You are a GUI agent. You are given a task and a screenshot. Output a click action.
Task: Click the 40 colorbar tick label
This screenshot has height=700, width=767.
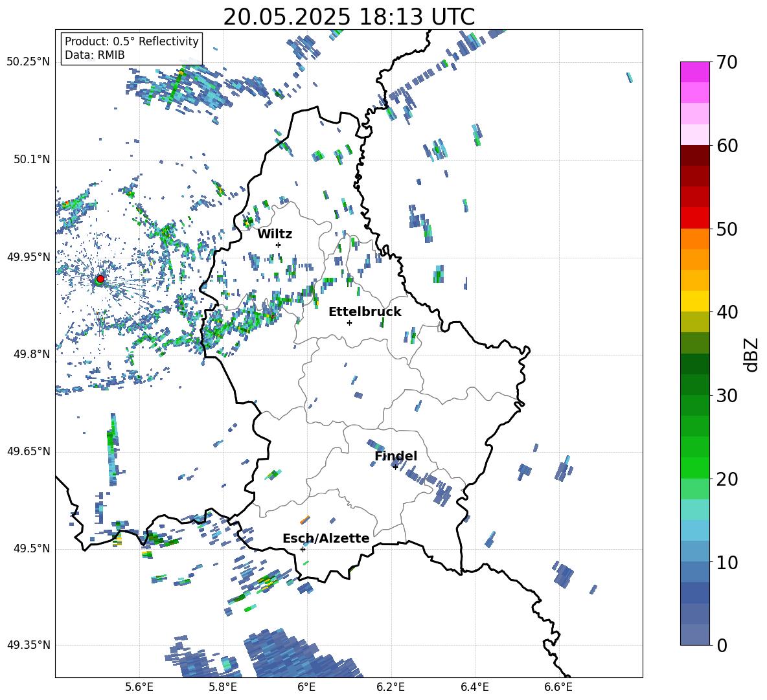pos(727,312)
